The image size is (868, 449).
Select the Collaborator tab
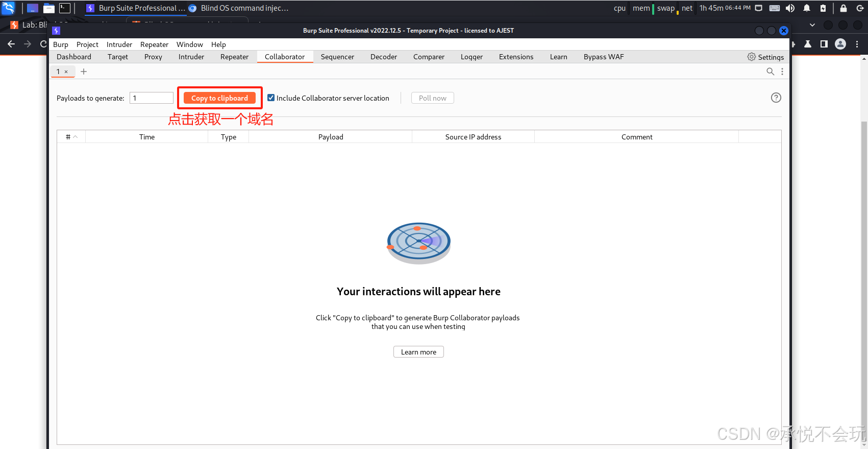[285, 57]
